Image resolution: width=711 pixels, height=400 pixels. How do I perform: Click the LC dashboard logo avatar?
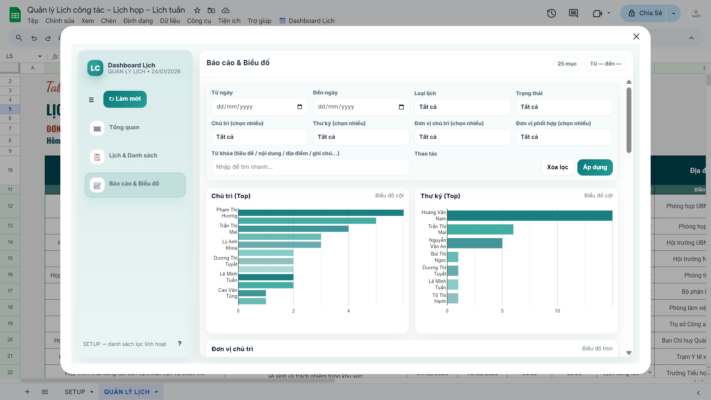[95, 68]
